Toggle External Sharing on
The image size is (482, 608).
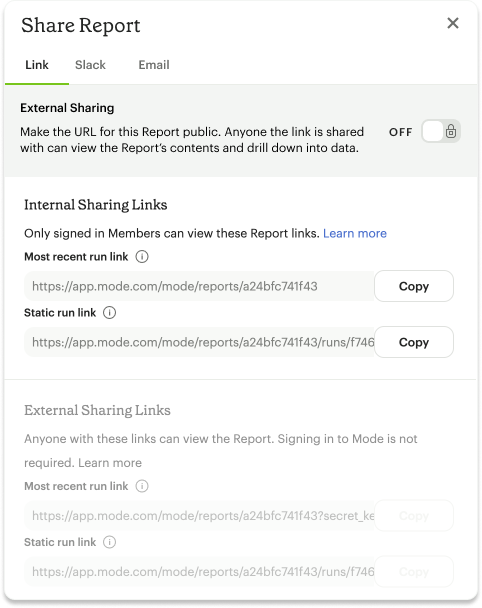tap(441, 131)
